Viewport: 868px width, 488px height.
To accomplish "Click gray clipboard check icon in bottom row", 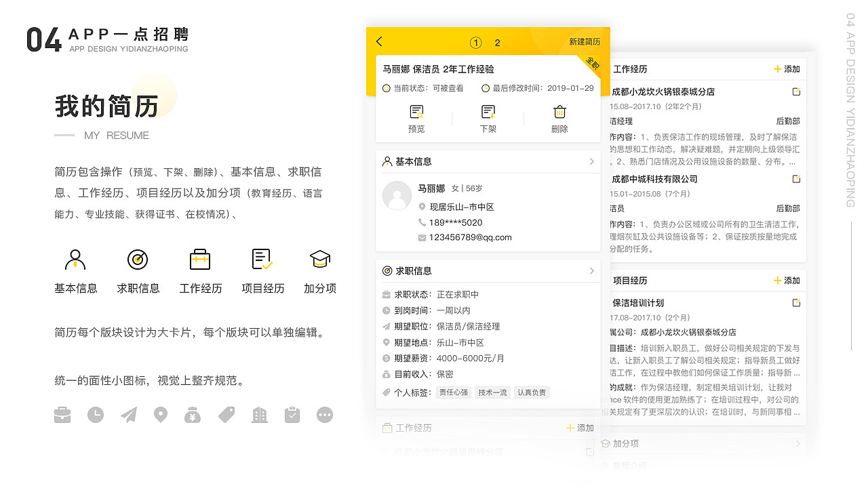I will (292, 415).
